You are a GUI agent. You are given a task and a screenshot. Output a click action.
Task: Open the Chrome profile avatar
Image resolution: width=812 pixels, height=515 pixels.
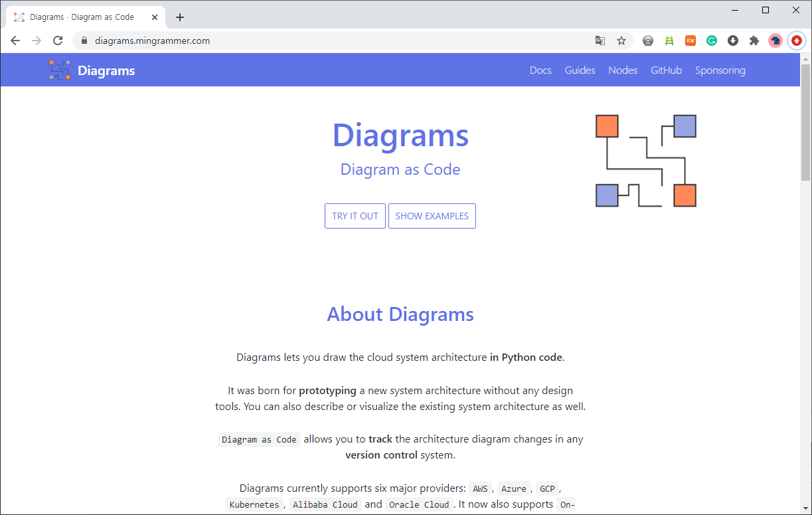click(775, 41)
